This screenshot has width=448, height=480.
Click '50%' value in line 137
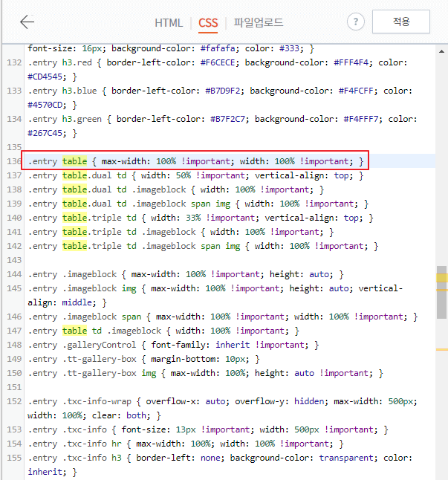point(183,175)
